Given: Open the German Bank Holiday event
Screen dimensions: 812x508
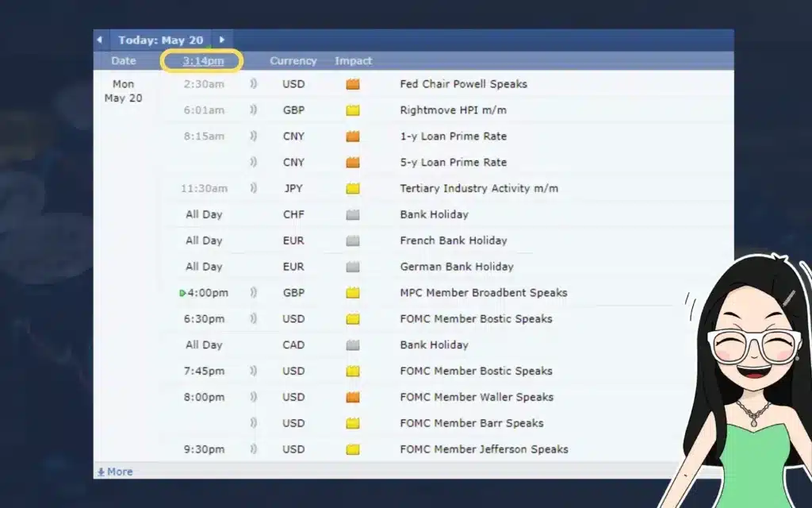Looking at the screenshot, I should tap(457, 267).
